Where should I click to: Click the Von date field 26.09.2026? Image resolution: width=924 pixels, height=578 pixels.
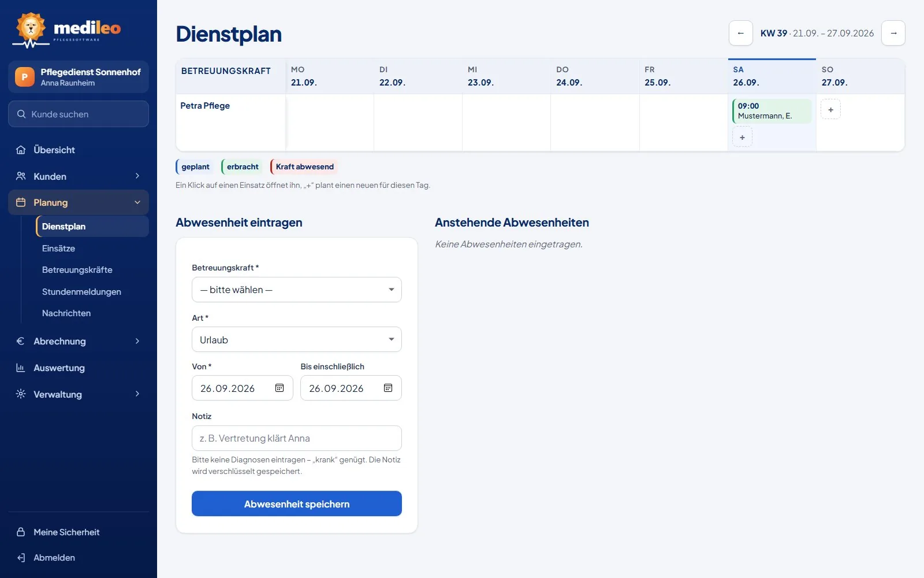click(243, 388)
